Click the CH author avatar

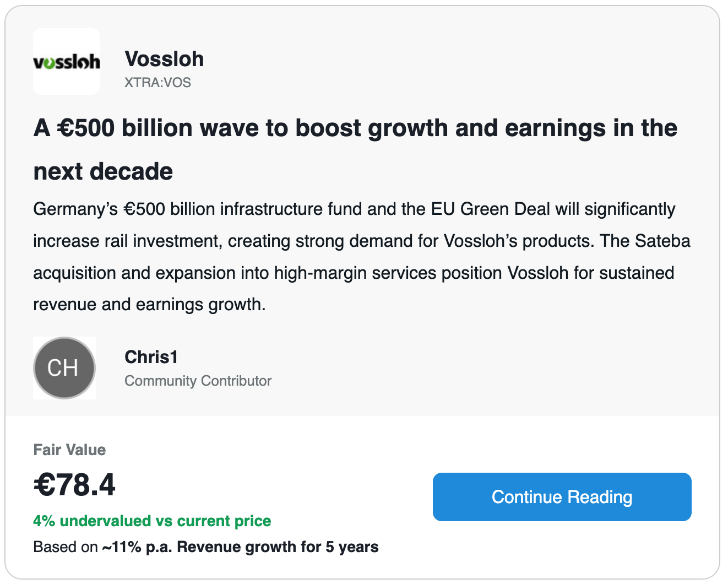pos(64,368)
